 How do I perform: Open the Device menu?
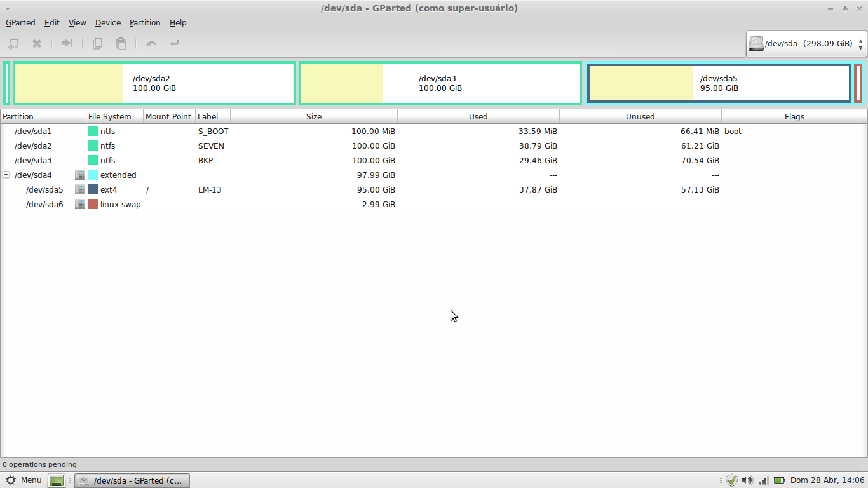[108, 22]
